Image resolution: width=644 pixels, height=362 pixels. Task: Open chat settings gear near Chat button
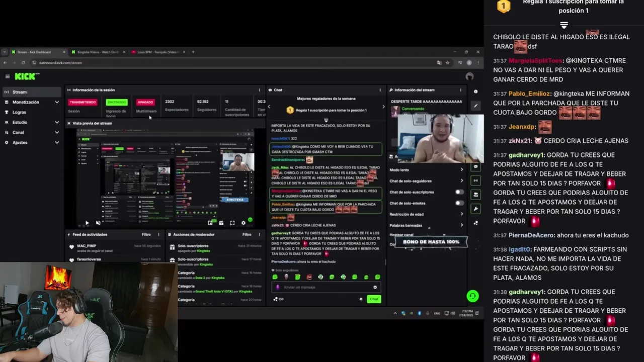(x=361, y=299)
